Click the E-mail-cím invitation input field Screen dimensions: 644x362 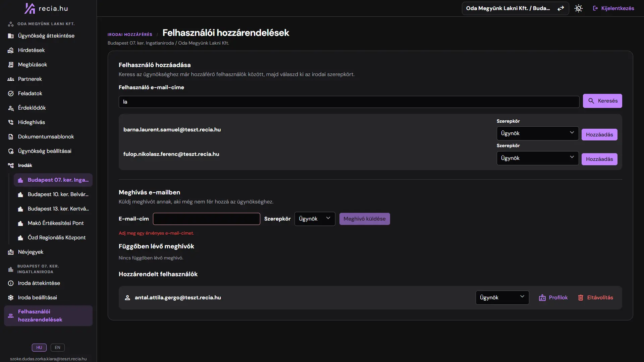tap(206, 219)
